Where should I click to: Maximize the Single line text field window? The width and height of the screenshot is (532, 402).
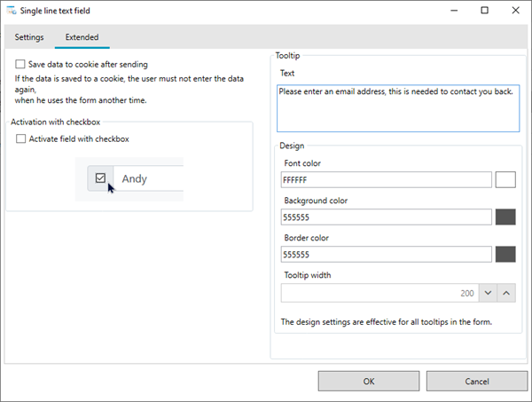coord(484,11)
